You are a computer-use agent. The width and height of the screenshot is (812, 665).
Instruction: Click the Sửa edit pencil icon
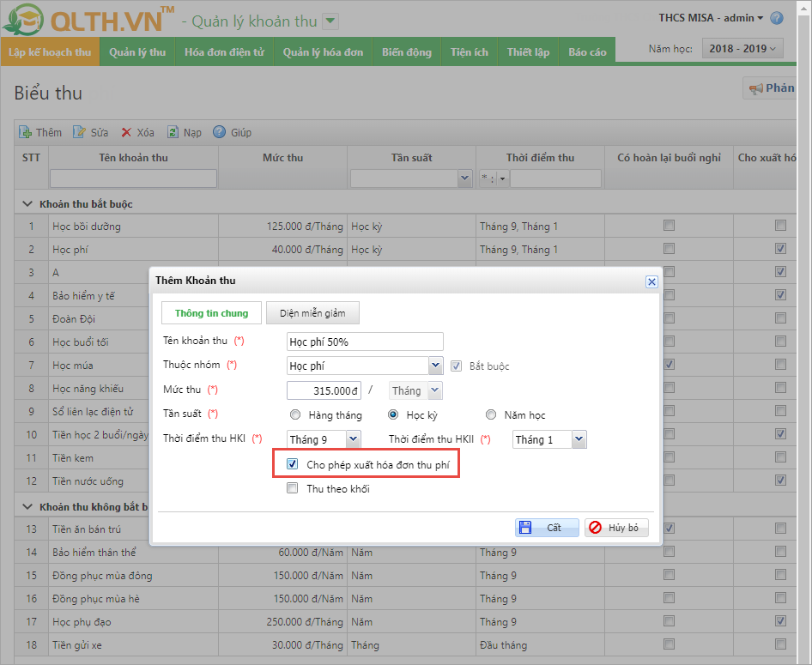click(79, 132)
